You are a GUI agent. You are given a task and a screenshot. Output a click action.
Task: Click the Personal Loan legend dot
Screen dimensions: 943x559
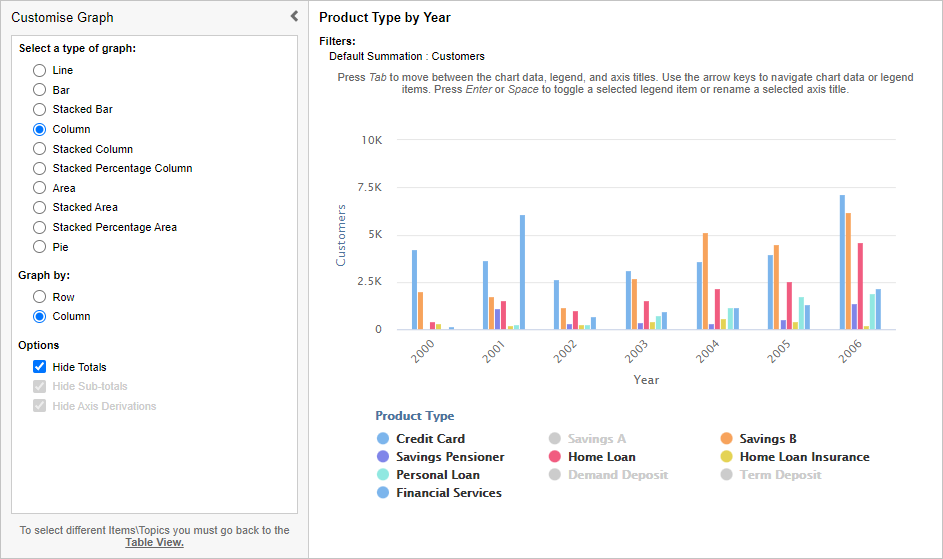coord(383,475)
